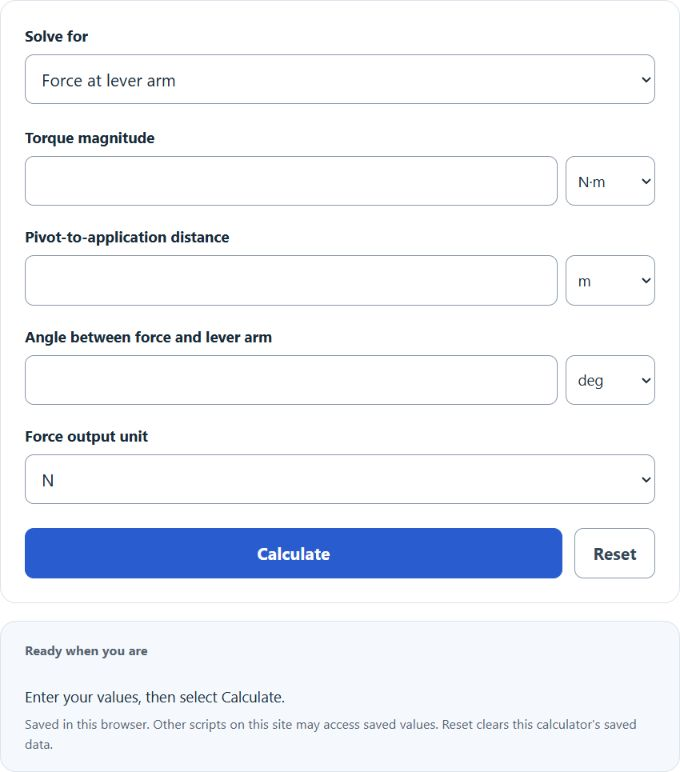Click the 'Torque magnitude' label text
This screenshot has width=680, height=772.
click(90, 138)
